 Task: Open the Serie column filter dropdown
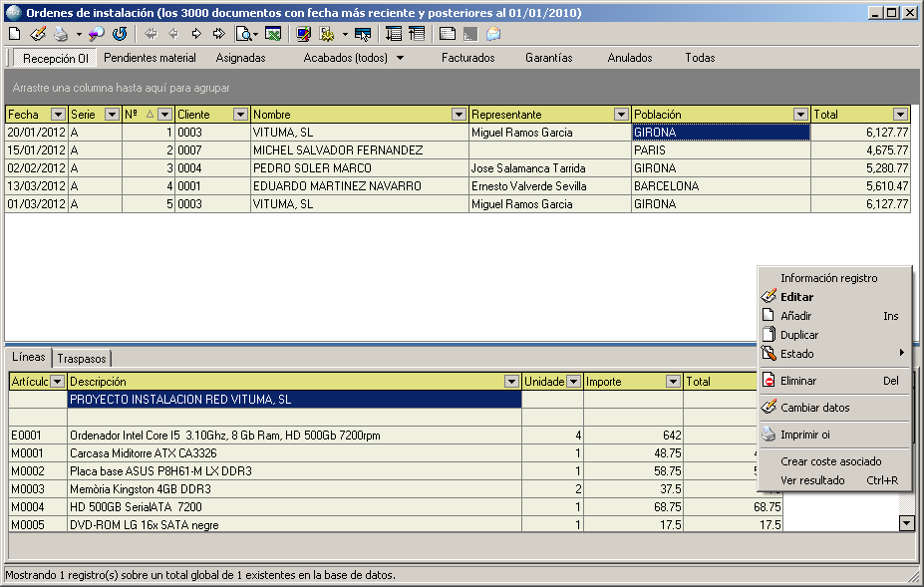pos(112,115)
